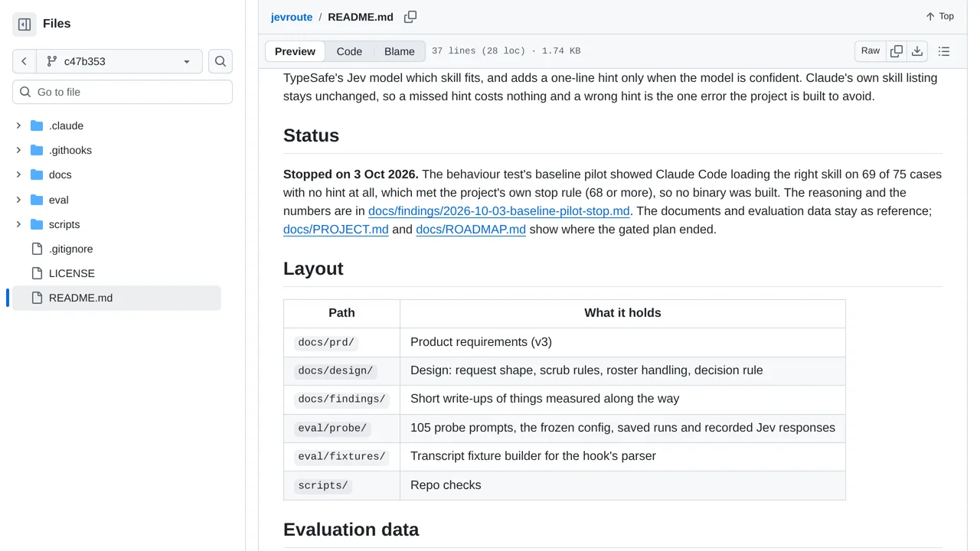980x551 pixels.
Task: Open the .claude folder
Action: pos(66,126)
